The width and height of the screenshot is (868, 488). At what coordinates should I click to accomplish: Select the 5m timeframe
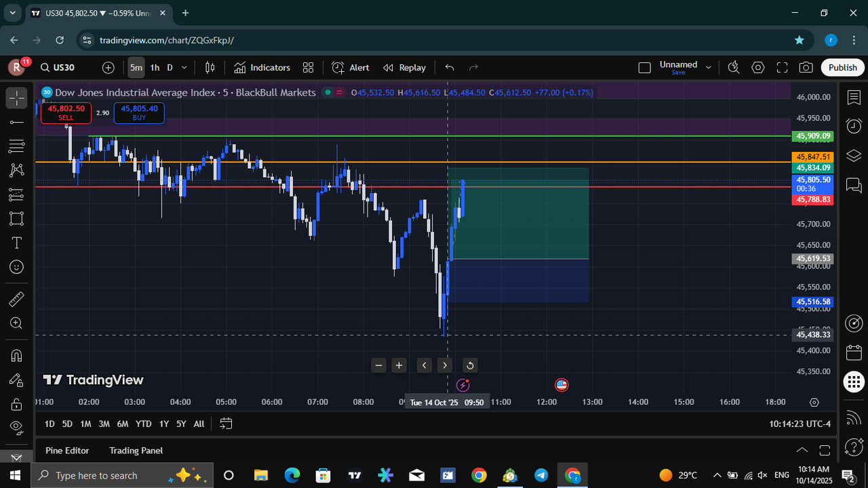point(136,68)
